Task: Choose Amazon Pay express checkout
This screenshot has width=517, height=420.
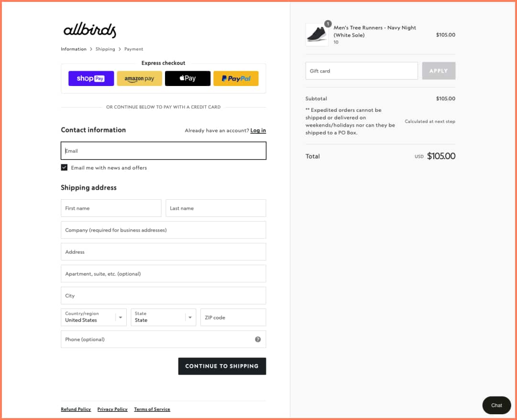Action: 140,78
